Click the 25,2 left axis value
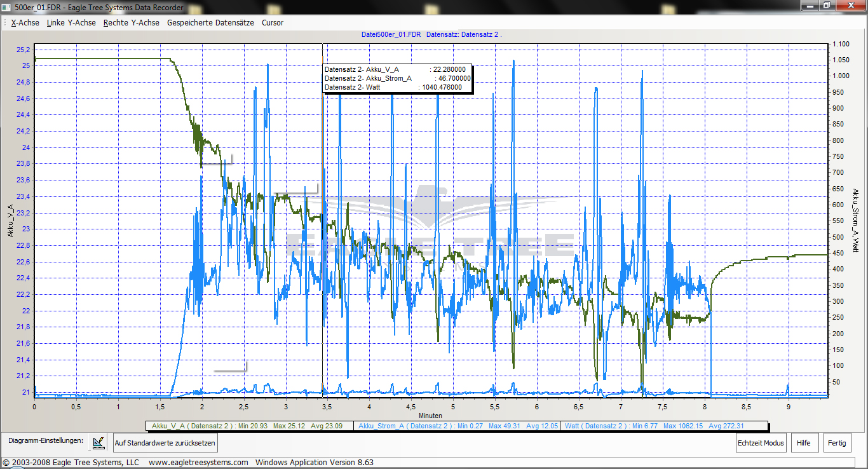This screenshot has height=469, width=868. coord(23,50)
